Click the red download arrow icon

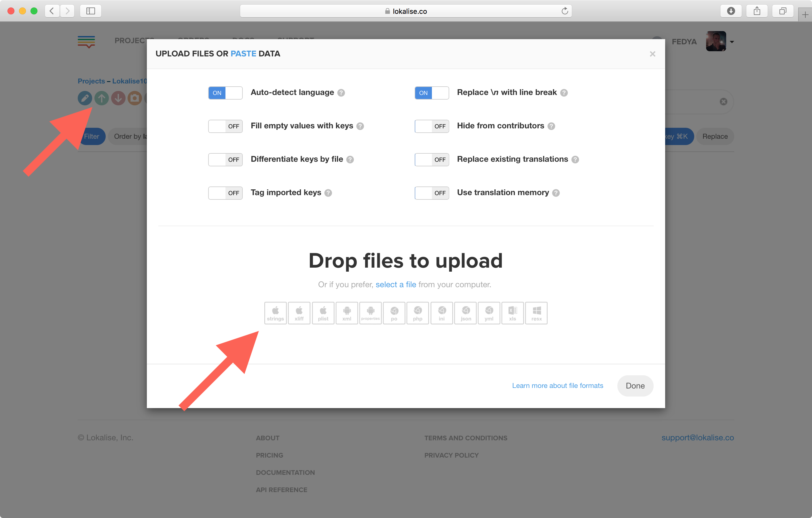pyautogui.click(x=118, y=98)
